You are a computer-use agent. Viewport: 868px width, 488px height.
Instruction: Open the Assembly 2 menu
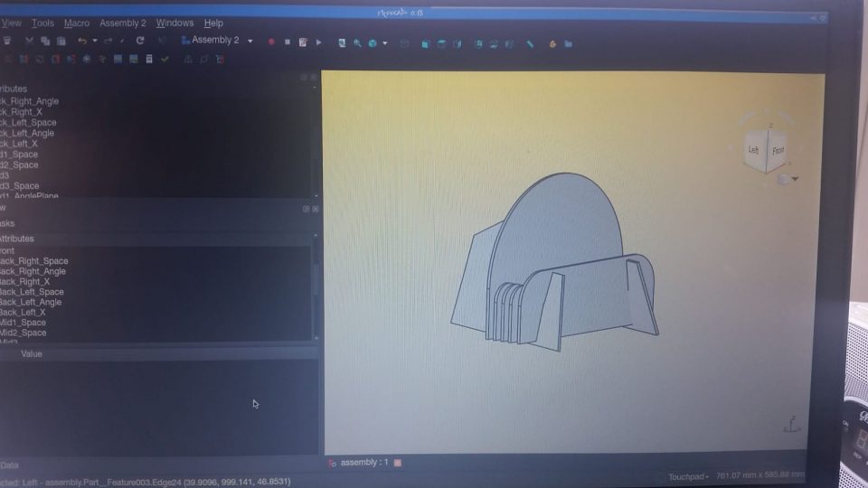tap(123, 23)
